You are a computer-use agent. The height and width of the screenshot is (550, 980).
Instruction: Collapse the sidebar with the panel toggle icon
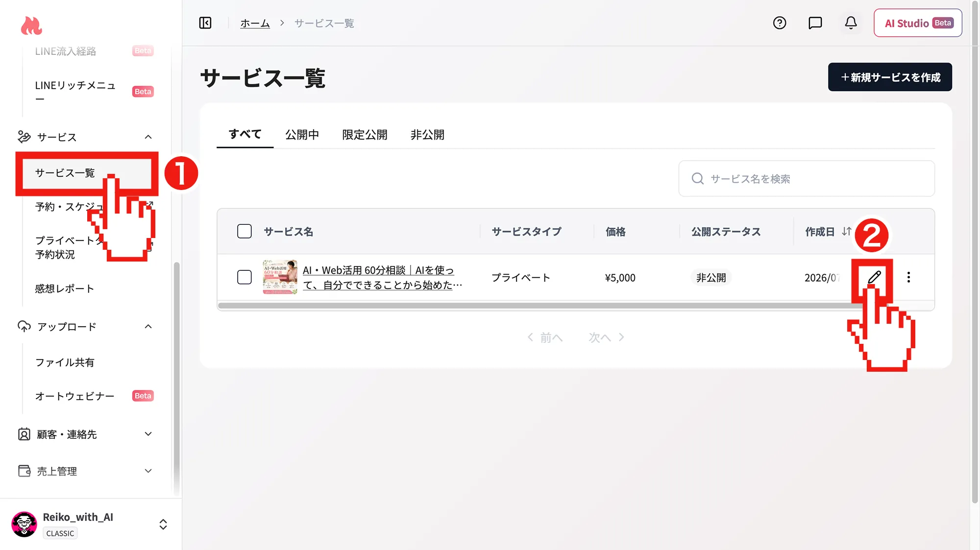pos(205,23)
